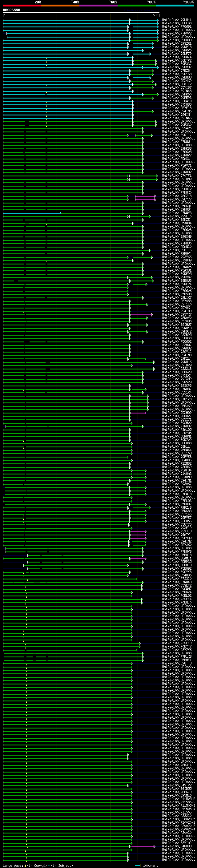Viewport: 197px width, 868px height.
Task: Click the Large gaps legend text
Action: [38, 865]
